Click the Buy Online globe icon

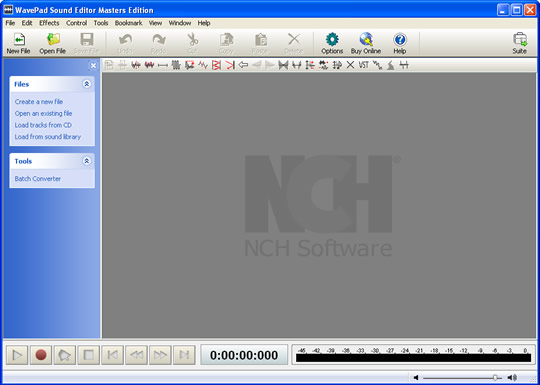[366, 39]
